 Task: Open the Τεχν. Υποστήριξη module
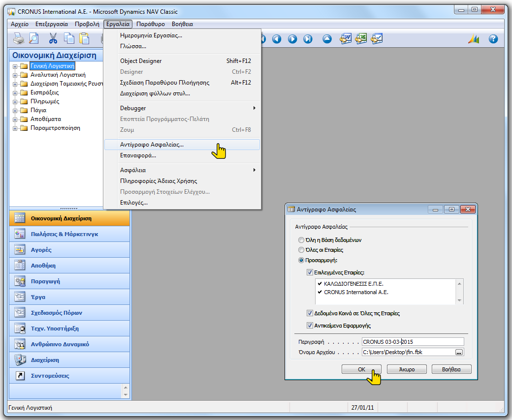(x=69, y=329)
